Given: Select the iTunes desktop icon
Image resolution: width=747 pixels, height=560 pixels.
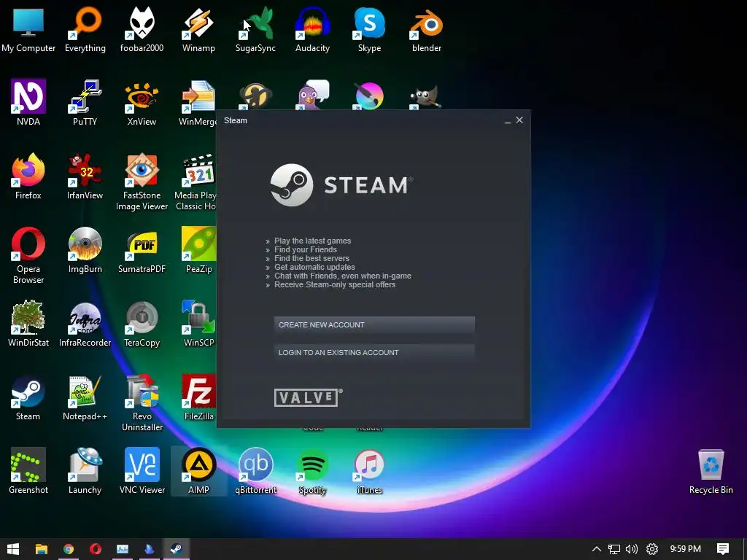Looking at the screenshot, I should (370, 472).
